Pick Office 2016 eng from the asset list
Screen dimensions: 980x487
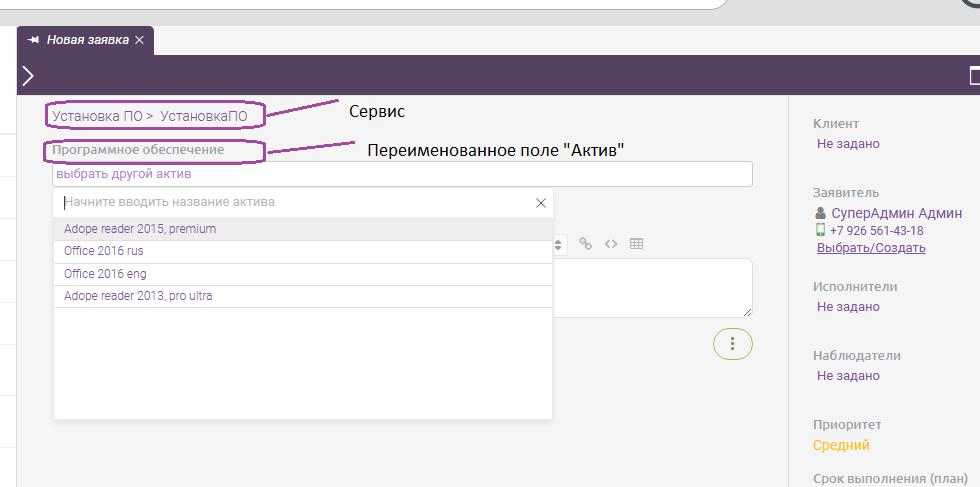click(105, 274)
